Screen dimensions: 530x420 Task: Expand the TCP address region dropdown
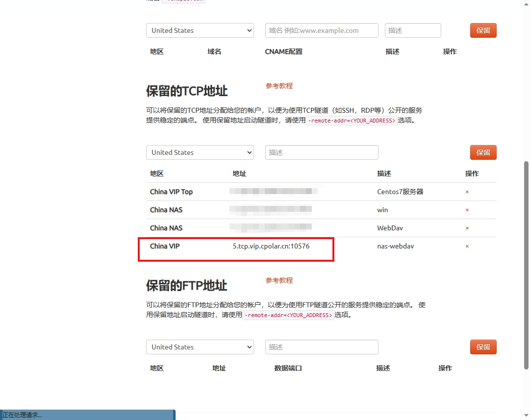click(200, 152)
